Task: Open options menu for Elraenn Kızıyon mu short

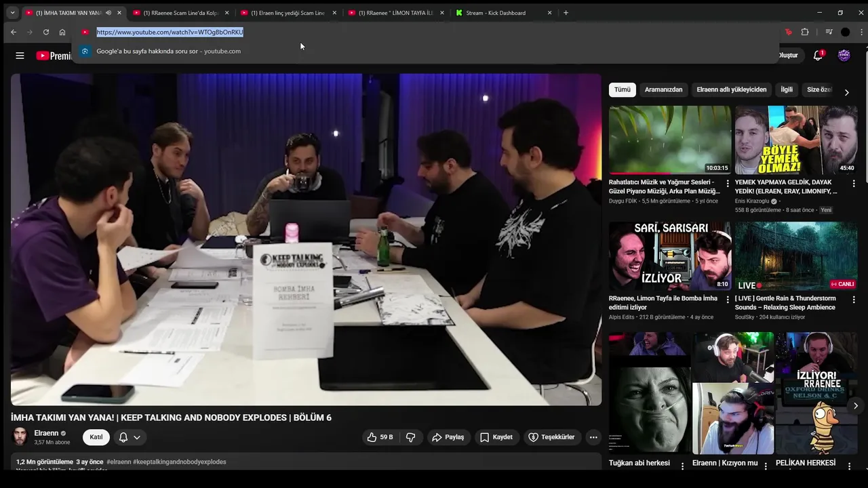Action: coord(766,466)
